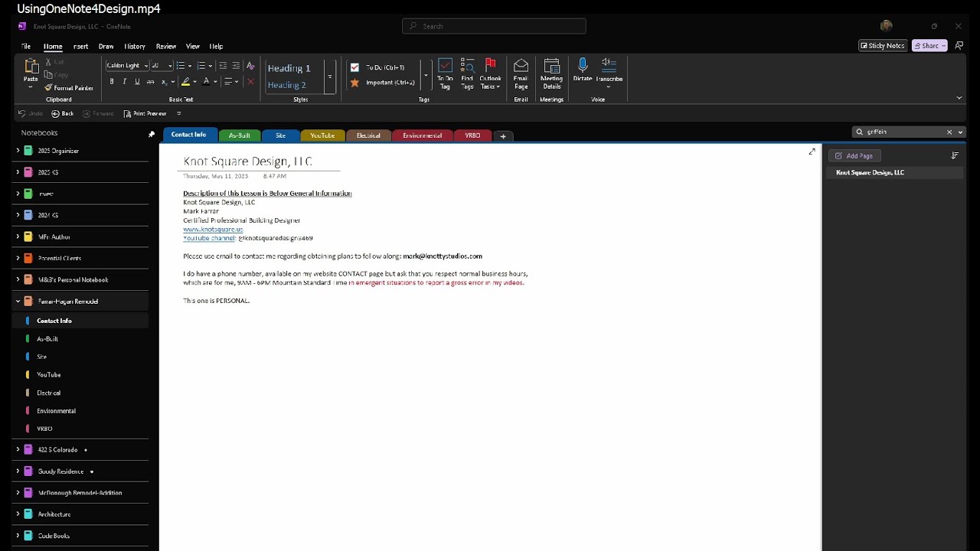Expand the 2025 Organizer notebook
This screenshot has width=980, height=551.
click(18, 151)
